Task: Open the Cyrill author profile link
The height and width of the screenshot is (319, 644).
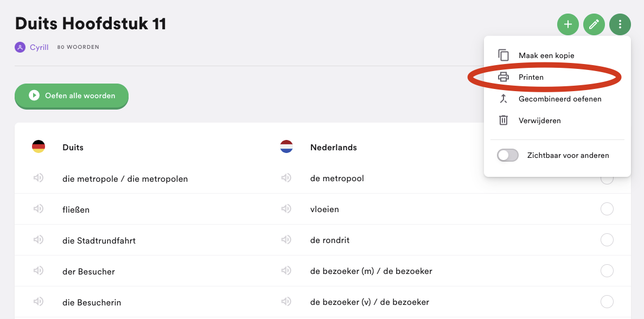Action: pos(39,47)
